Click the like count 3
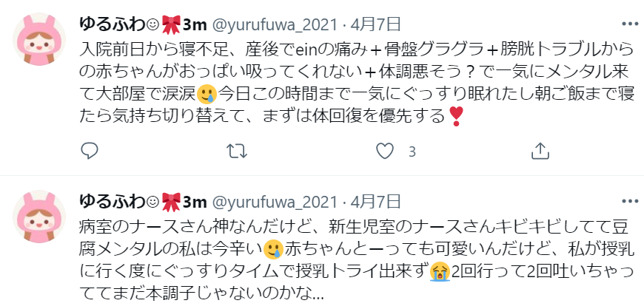This screenshot has height=306, width=644. (x=412, y=152)
